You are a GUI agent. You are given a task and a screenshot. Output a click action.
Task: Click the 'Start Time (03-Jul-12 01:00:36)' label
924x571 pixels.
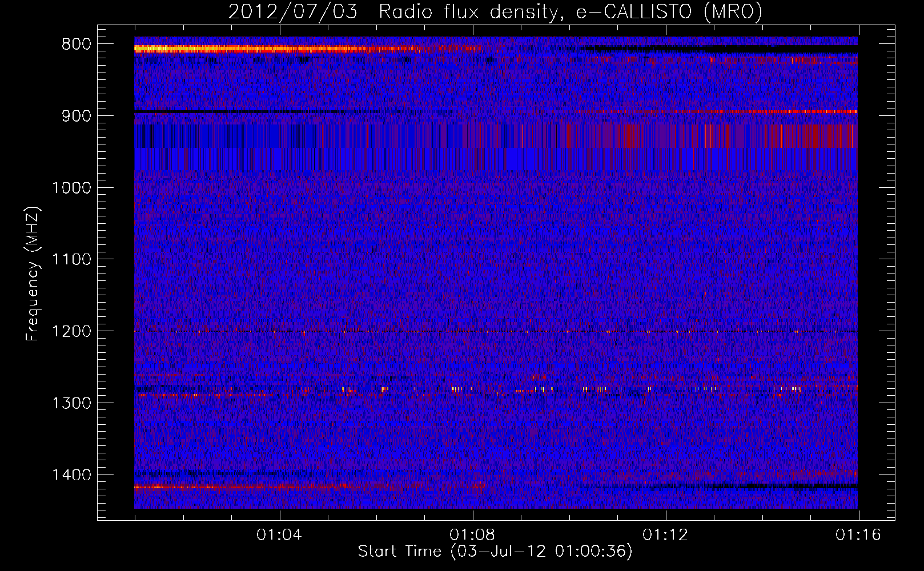[x=495, y=552]
